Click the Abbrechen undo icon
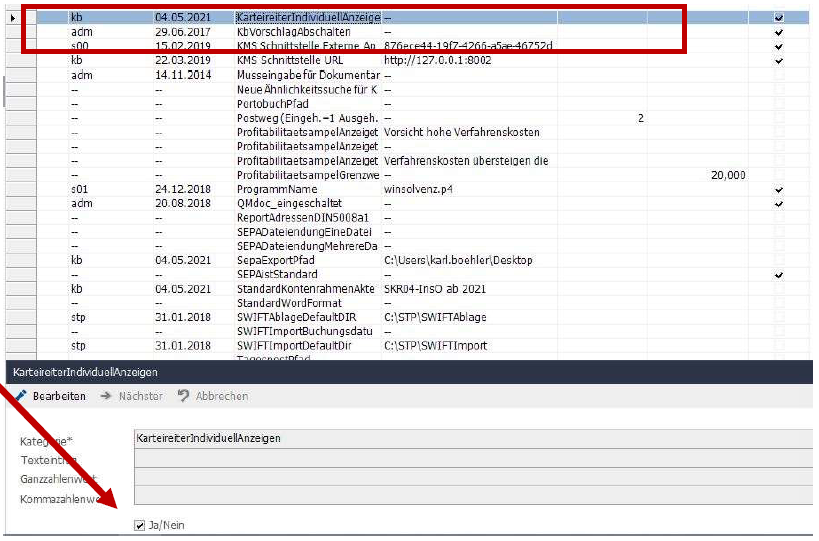 click(183, 396)
